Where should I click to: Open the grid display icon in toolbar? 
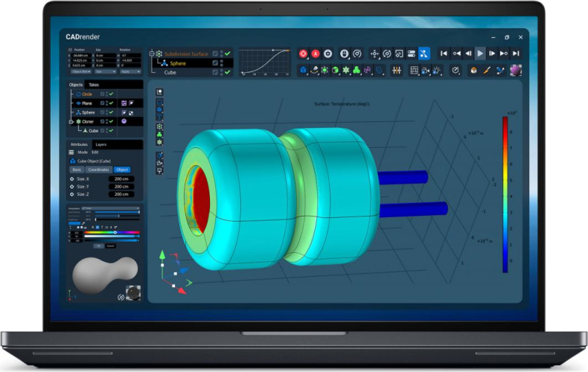415,70
